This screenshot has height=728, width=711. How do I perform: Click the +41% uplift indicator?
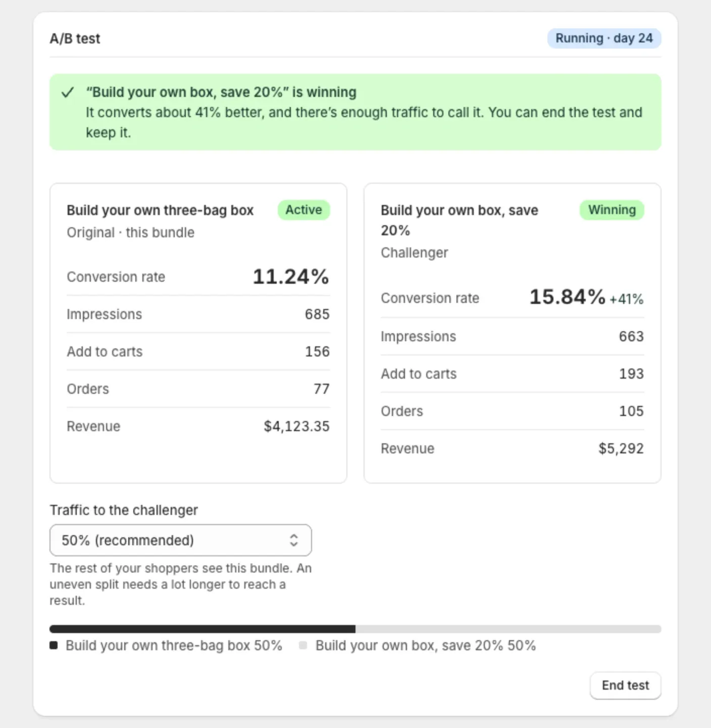[x=626, y=299]
